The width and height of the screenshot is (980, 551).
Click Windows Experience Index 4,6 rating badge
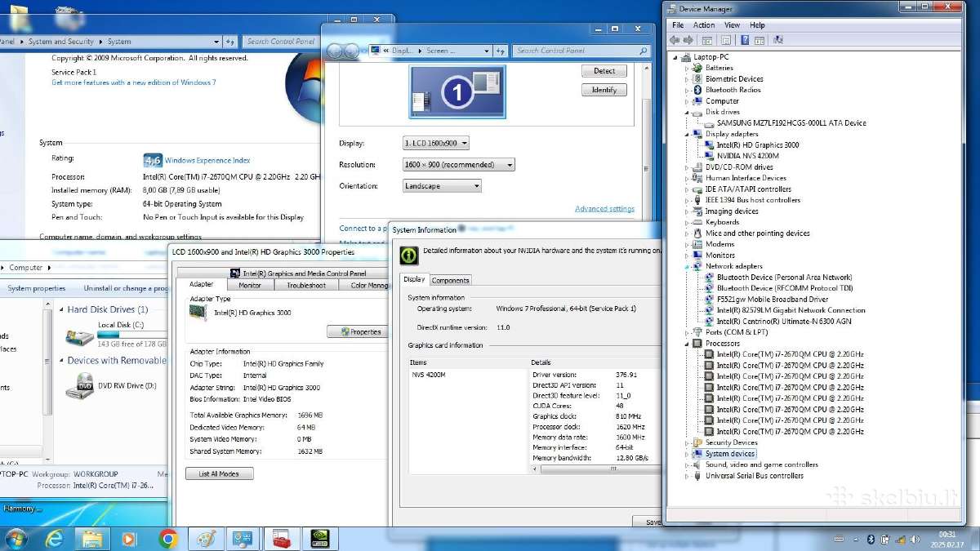[153, 160]
